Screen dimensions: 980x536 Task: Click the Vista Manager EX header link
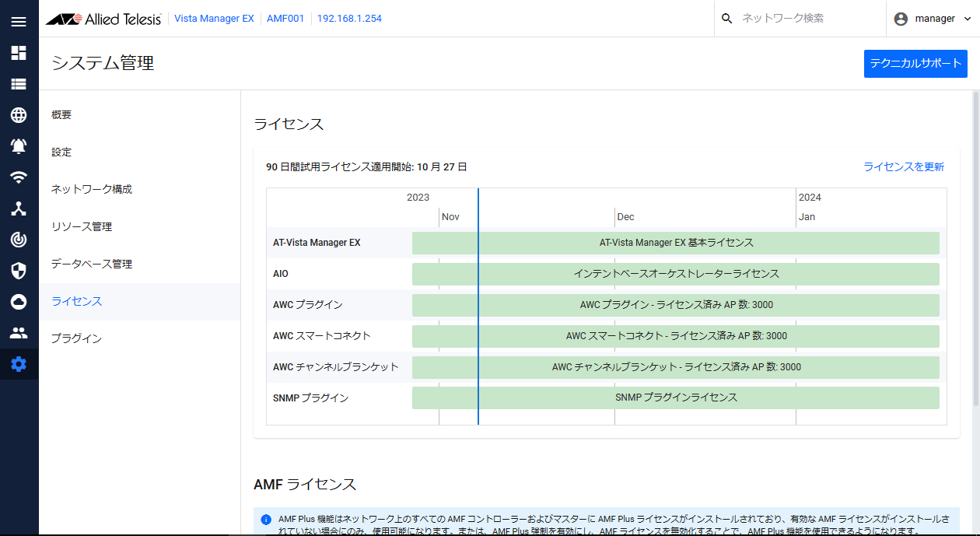click(214, 19)
